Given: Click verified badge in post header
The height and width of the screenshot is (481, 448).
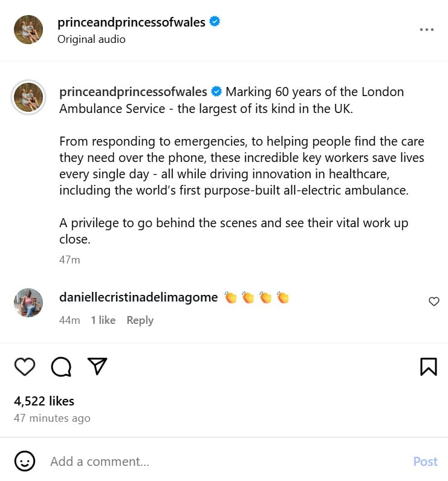Looking at the screenshot, I should pos(215,22).
